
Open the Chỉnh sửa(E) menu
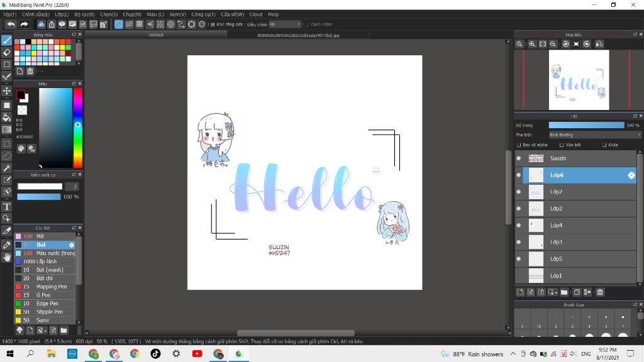[36, 14]
